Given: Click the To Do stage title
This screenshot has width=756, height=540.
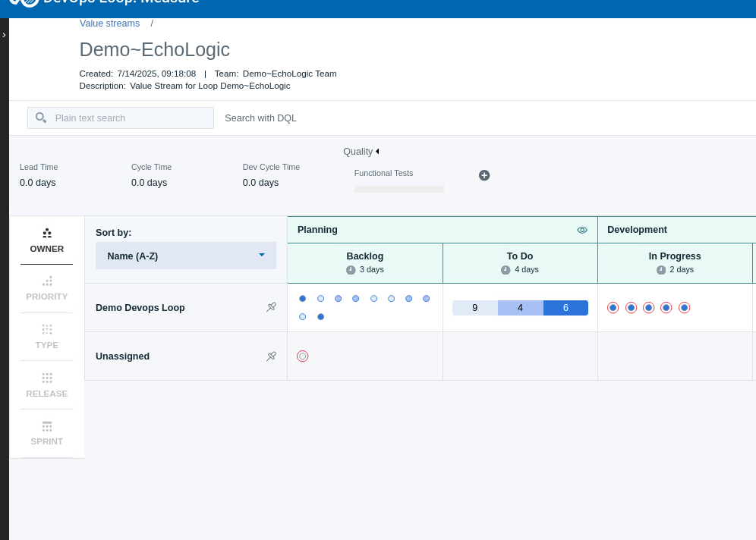Looking at the screenshot, I should point(520,256).
